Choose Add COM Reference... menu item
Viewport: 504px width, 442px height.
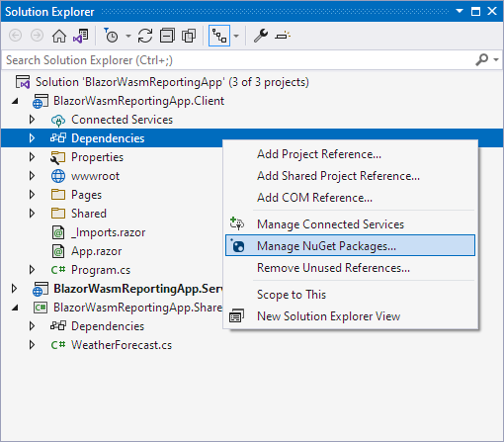point(350,198)
